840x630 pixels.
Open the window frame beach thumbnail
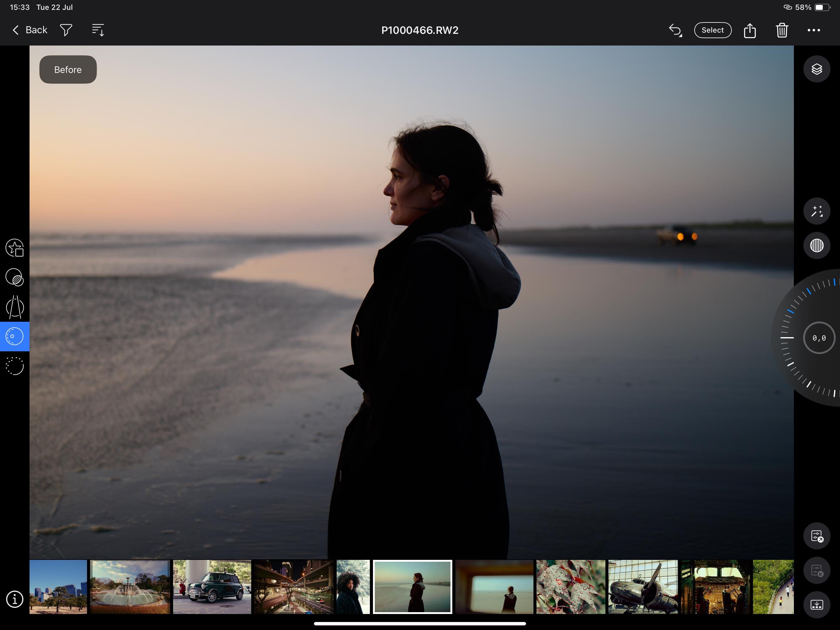tap(494, 587)
